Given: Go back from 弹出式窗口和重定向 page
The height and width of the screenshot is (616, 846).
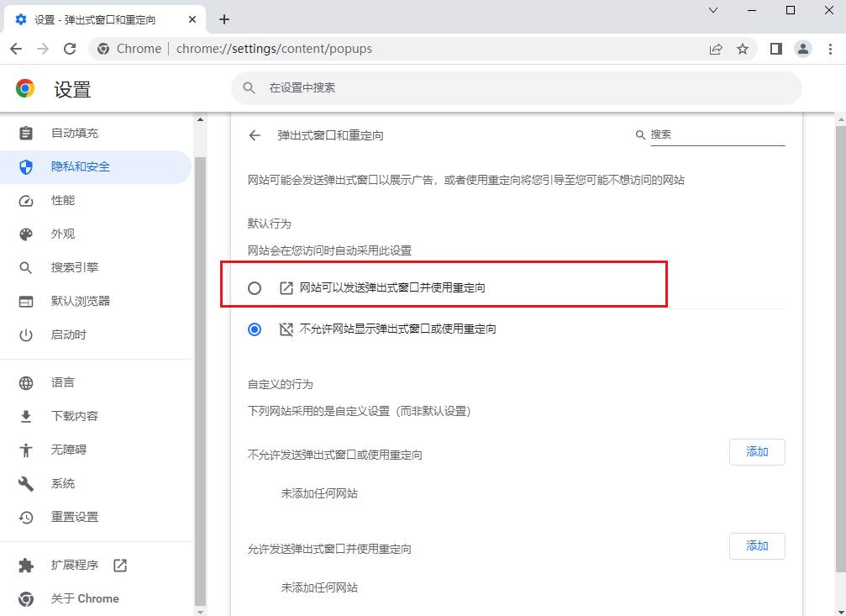Looking at the screenshot, I should click(255, 135).
